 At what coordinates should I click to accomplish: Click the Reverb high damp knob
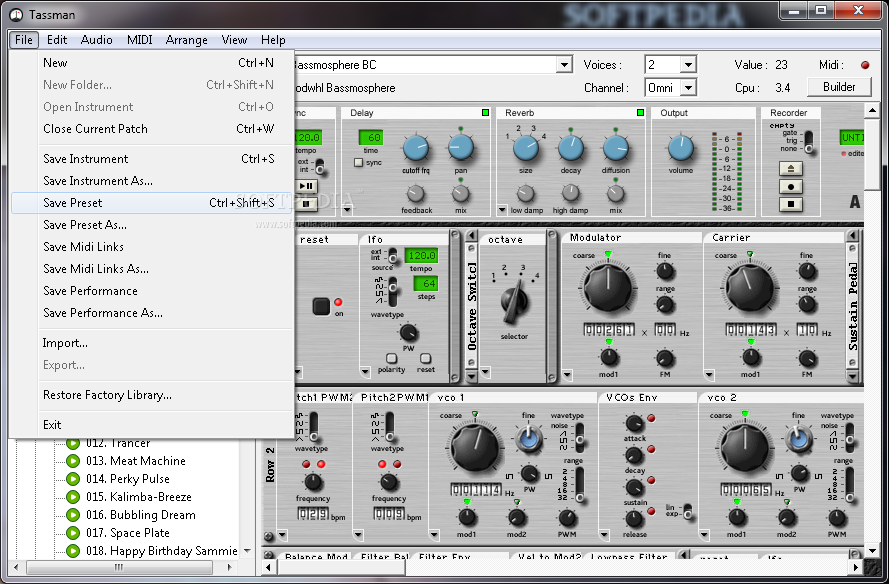point(570,193)
